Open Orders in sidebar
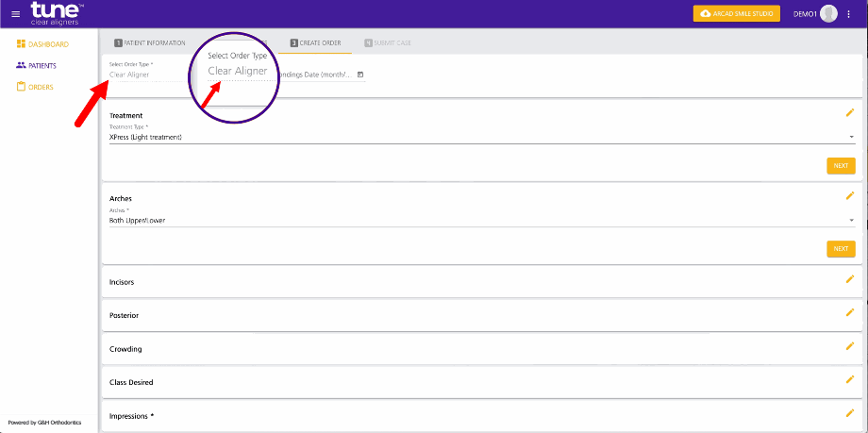The image size is (868, 433). tap(36, 87)
